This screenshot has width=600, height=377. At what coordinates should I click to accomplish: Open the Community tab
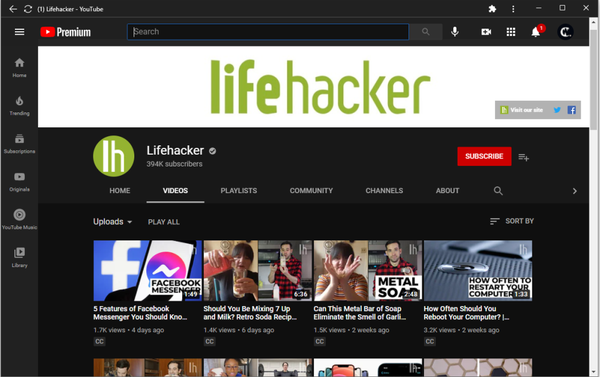point(311,191)
